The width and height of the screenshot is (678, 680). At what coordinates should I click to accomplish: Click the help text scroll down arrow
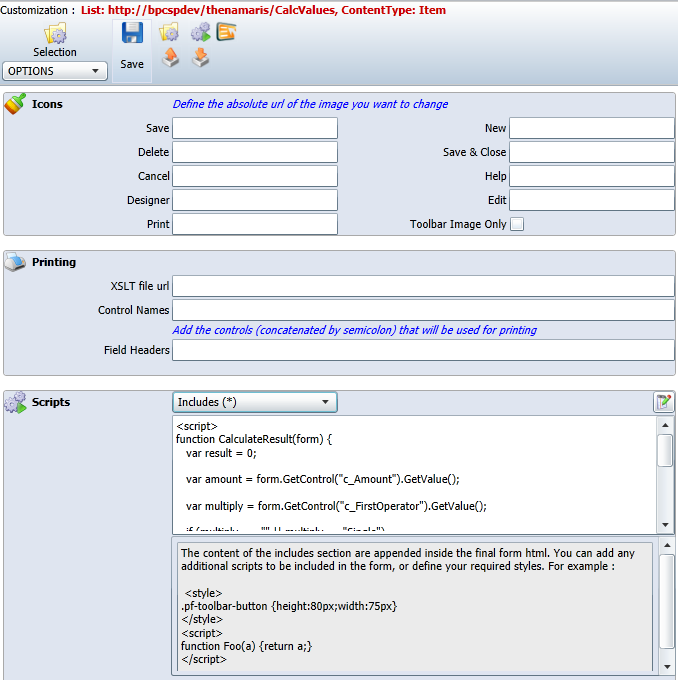point(668,667)
